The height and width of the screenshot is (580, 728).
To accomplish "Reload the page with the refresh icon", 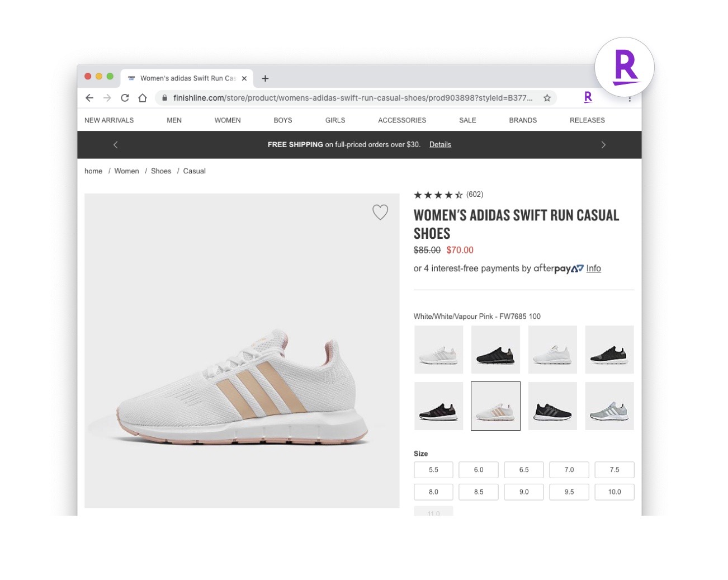I will click(x=125, y=98).
